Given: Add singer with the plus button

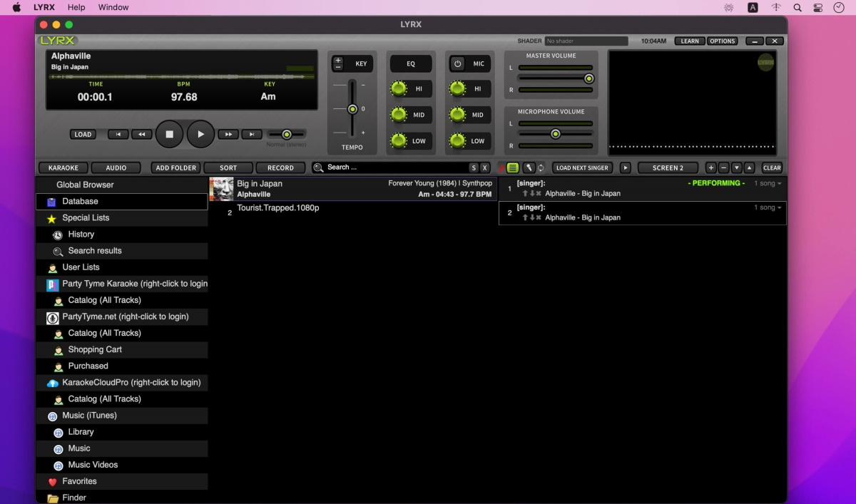Looking at the screenshot, I should (710, 168).
